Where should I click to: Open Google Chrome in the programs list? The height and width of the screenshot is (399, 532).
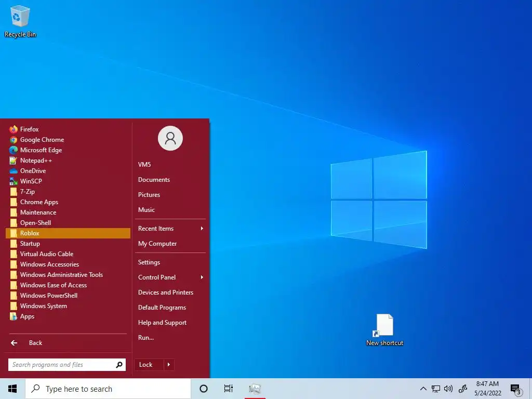pos(68,140)
